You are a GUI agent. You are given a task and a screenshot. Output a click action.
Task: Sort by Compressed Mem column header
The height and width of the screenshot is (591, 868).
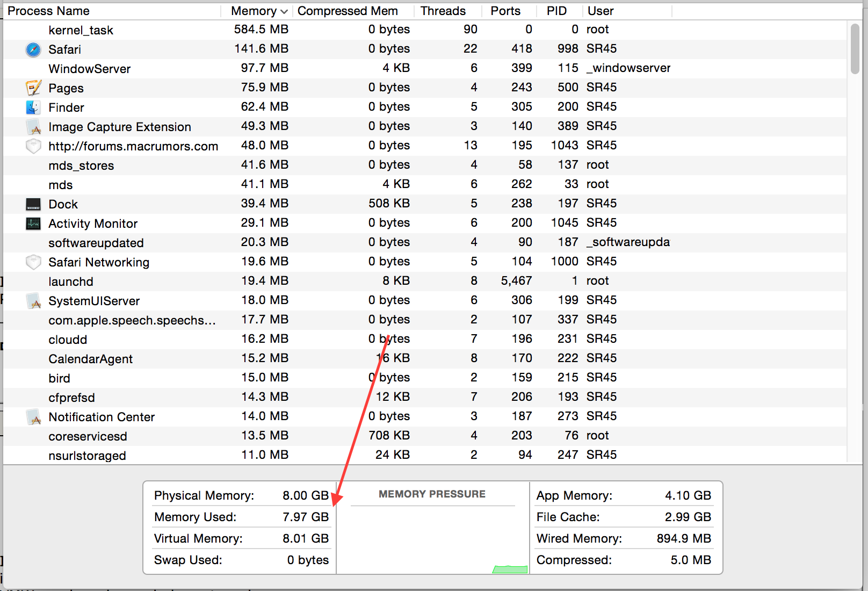(x=353, y=11)
